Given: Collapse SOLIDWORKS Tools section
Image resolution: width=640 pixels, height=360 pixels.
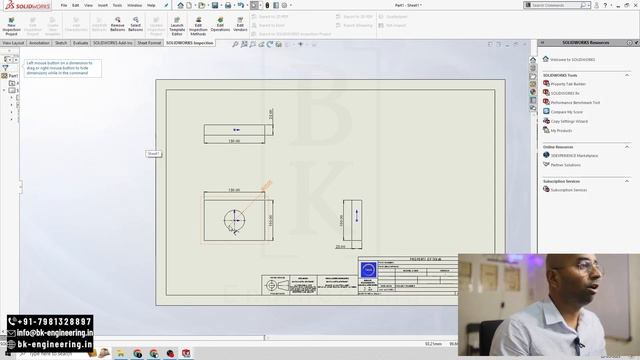Looking at the screenshot, I should 627,75.
